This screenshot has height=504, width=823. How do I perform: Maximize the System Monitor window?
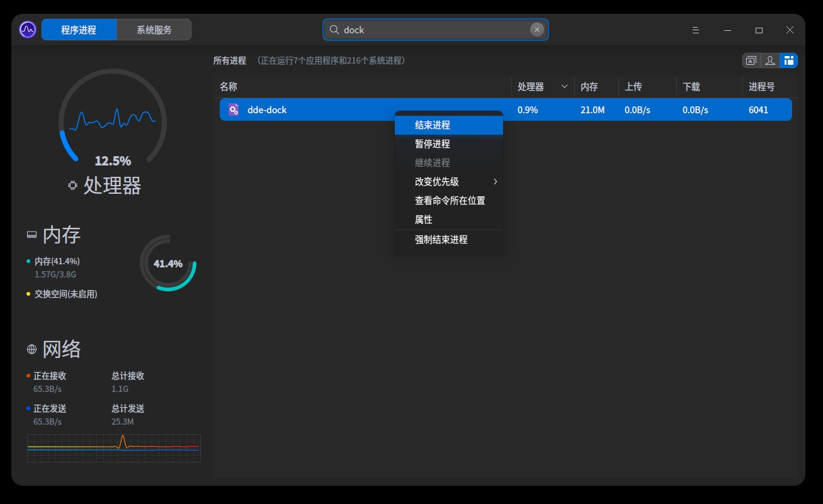(x=759, y=30)
